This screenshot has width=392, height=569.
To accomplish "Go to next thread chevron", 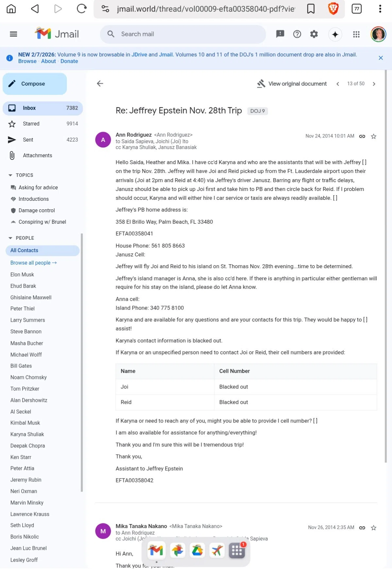I will [374, 84].
